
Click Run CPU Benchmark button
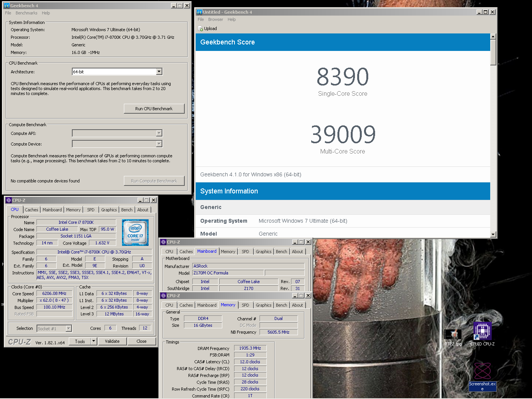pos(154,109)
